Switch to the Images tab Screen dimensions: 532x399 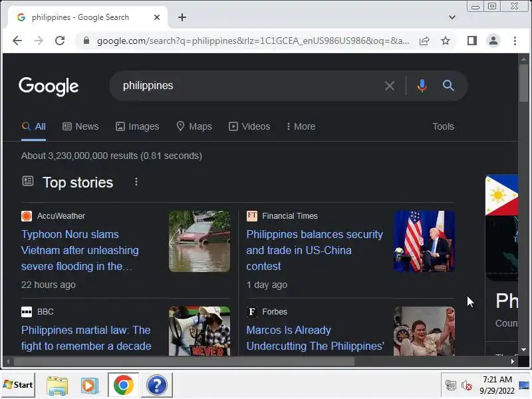click(137, 126)
